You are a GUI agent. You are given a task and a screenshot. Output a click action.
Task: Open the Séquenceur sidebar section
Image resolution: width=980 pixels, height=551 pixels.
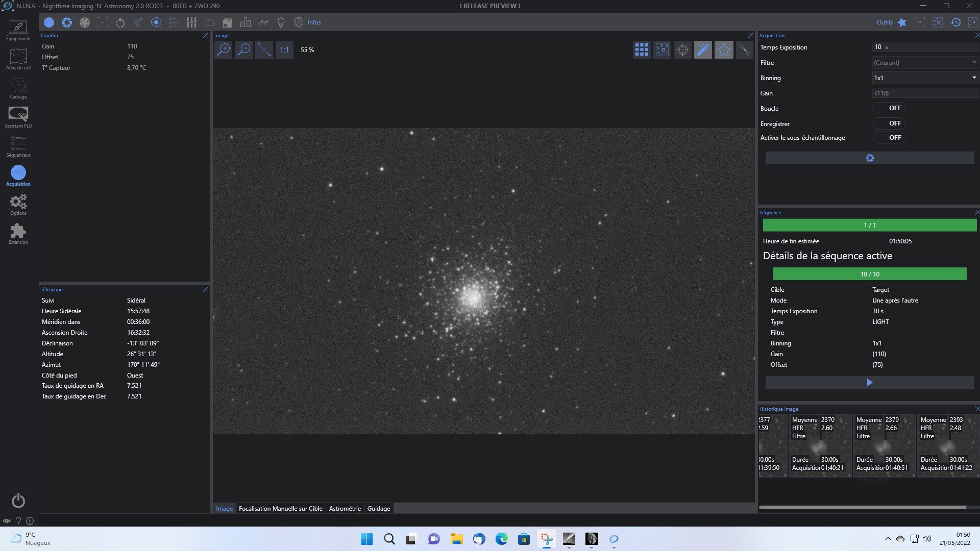click(18, 146)
